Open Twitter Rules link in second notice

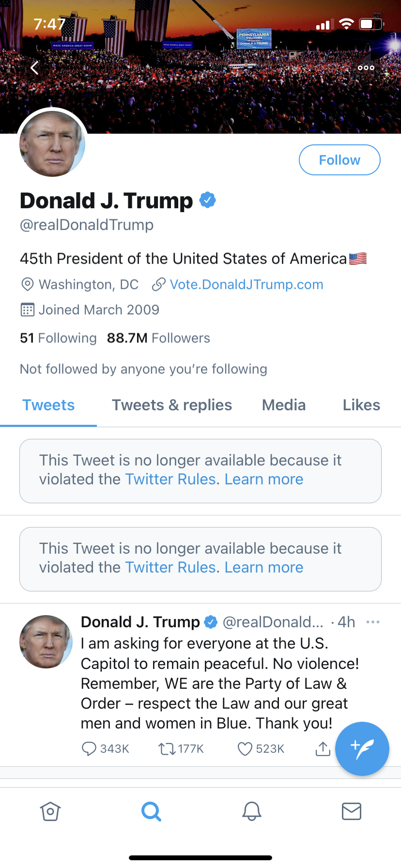coord(170,567)
